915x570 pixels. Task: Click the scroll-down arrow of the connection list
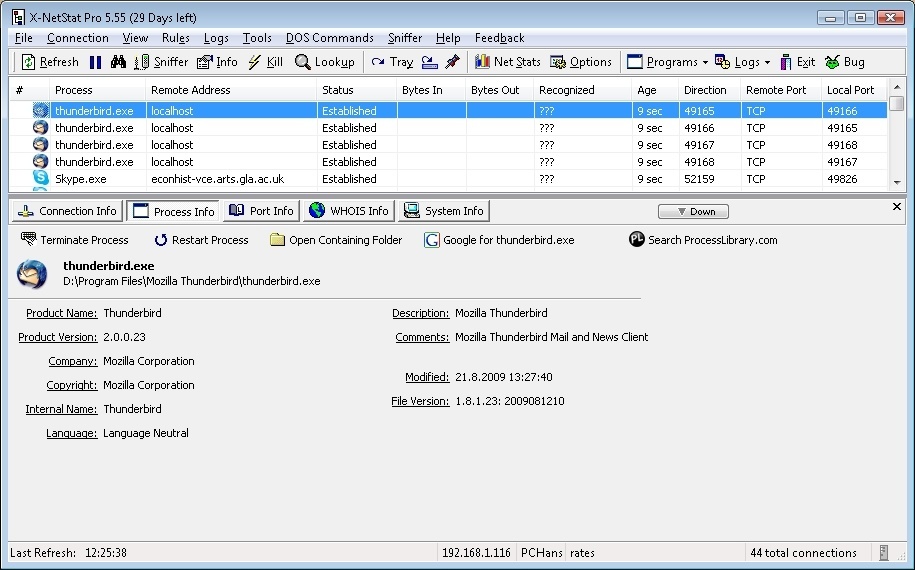point(897,183)
